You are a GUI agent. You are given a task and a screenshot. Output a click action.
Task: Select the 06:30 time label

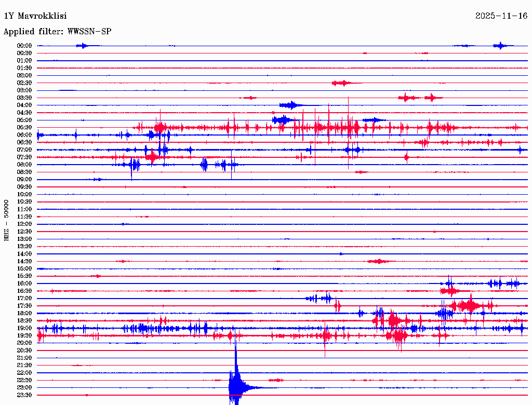pos(24,142)
